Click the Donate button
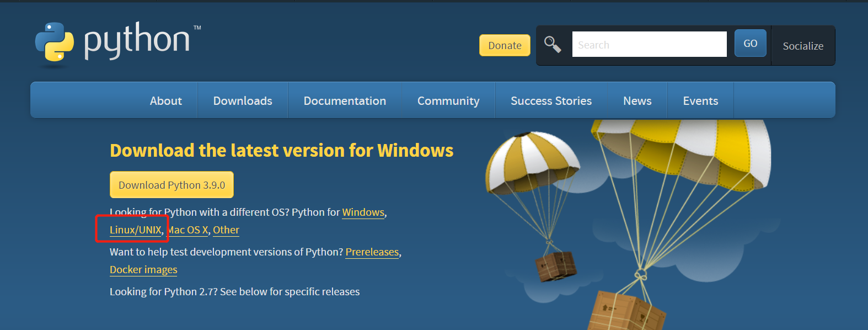This screenshot has width=868, height=330. (x=505, y=45)
